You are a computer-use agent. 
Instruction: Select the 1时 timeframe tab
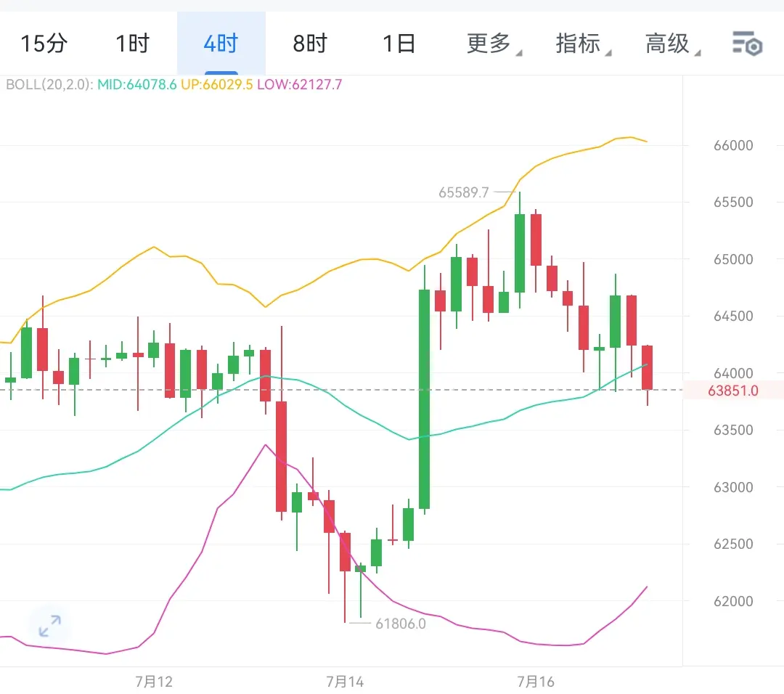pos(133,44)
